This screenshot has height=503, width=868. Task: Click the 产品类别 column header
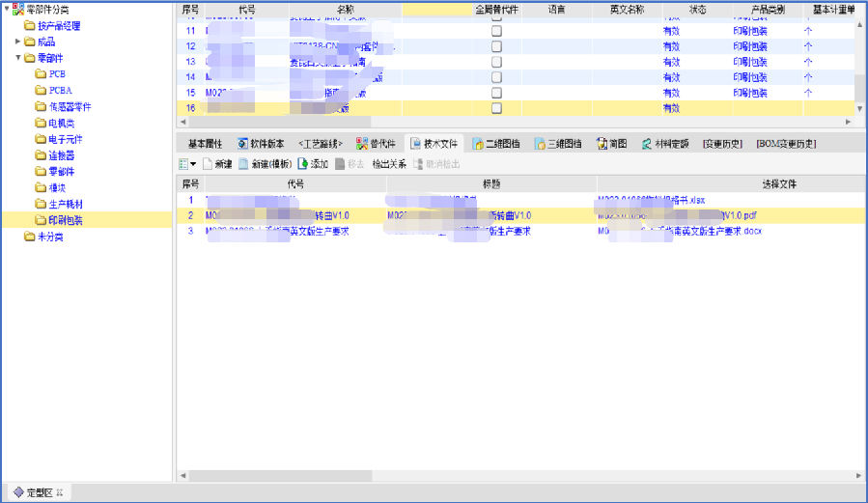pos(768,10)
